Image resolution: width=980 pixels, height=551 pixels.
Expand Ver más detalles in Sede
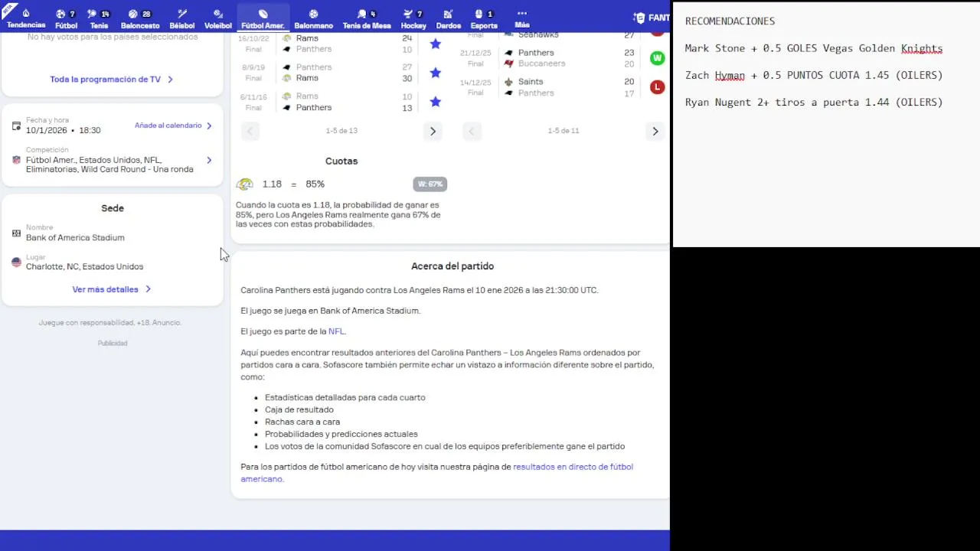(112, 289)
